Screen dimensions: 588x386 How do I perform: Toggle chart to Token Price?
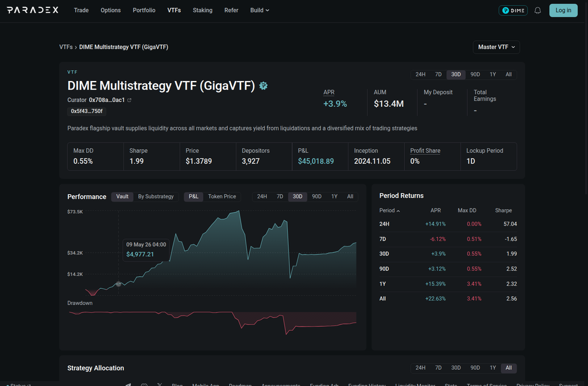(222, 196)
